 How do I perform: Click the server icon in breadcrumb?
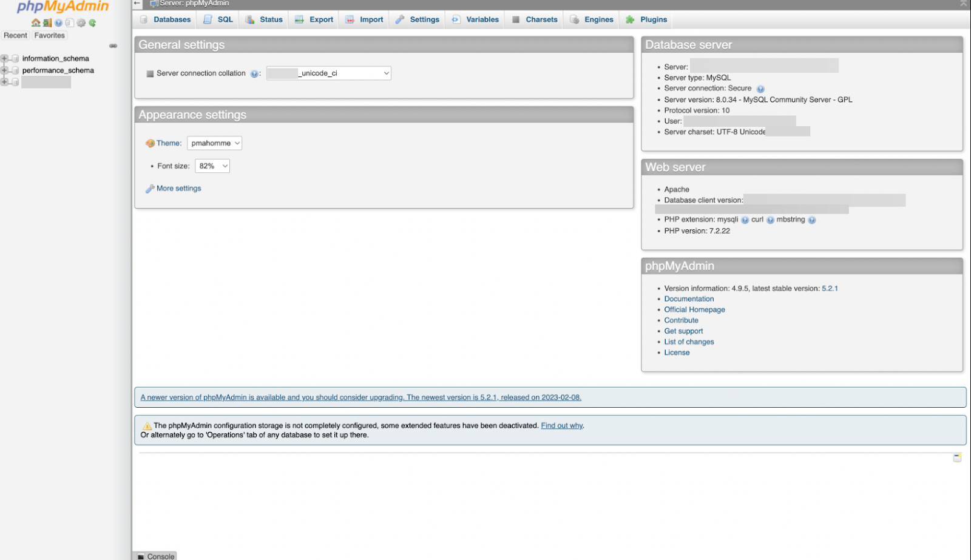(154, 4)
